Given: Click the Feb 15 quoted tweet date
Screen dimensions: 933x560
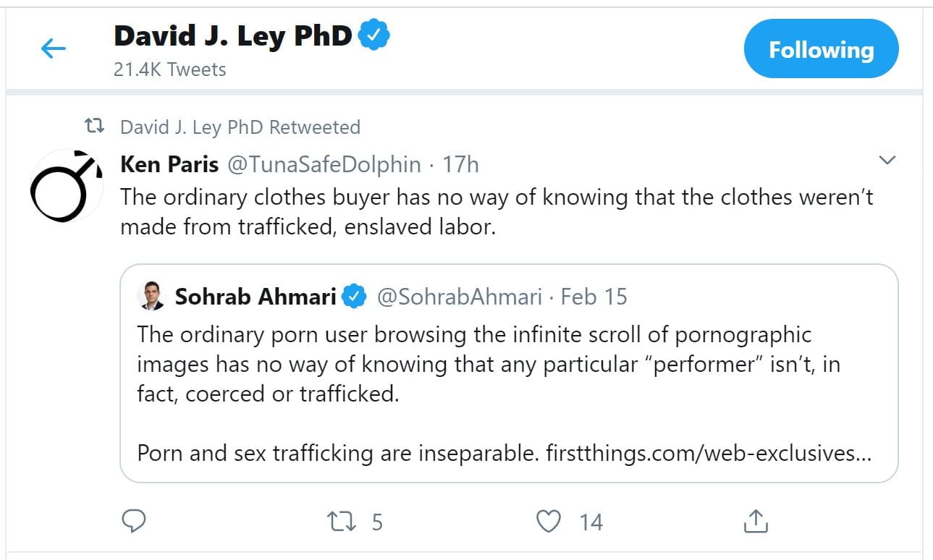Looking at the screenshot, I should 594,296.
